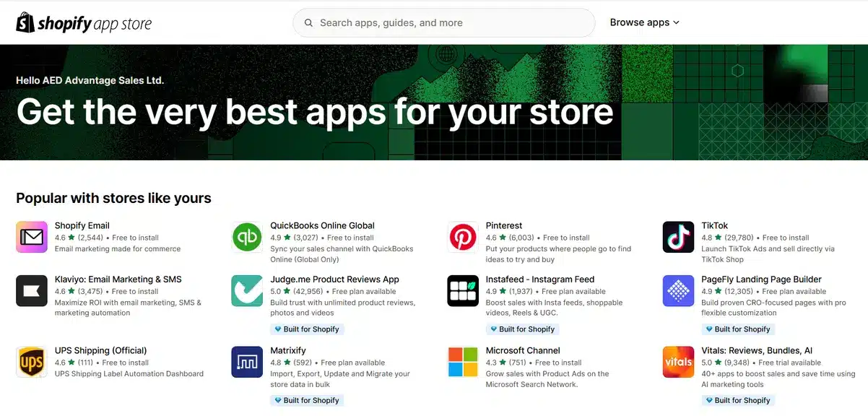Open Judge.me Product Reviews App link
This screenshot has height=416, width=868.
(x=334, y=279)
